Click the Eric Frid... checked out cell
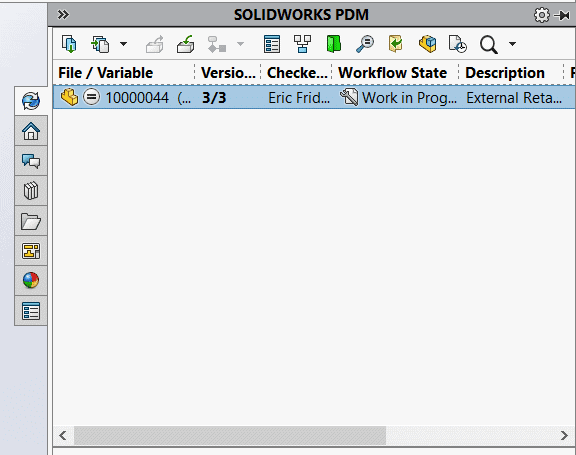 pyautogui.click(x=299, y=98)
